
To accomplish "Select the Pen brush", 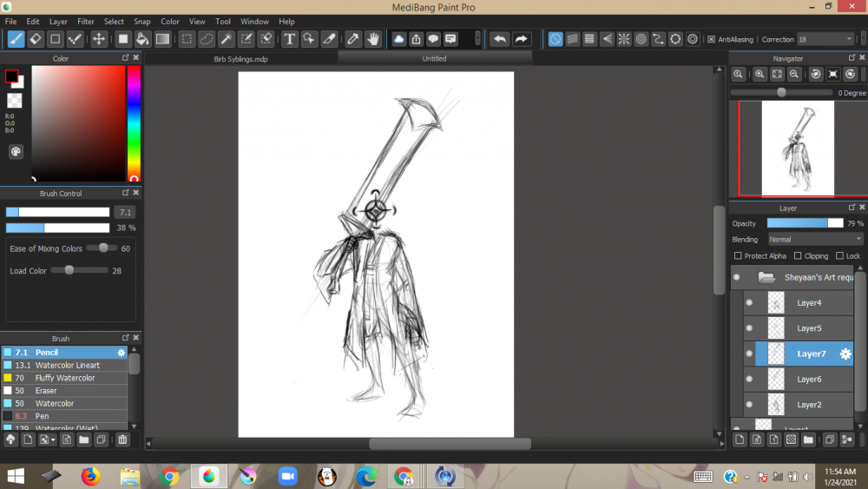I will (x=64, y=416).
